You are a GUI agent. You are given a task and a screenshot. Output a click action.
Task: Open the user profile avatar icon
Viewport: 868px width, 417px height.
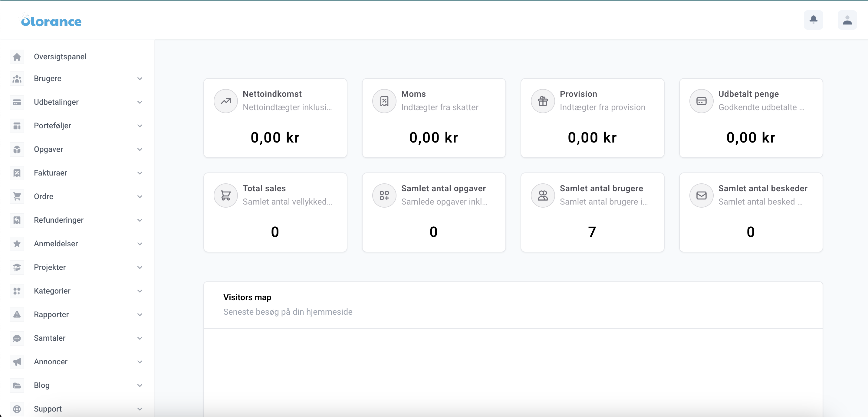click(x=847, y=20)
